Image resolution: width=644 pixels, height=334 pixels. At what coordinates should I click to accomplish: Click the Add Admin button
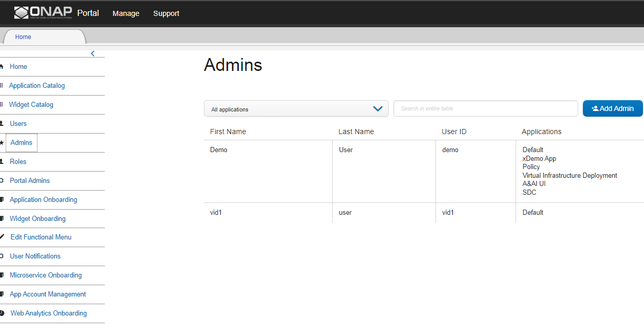tap(613, 108)
